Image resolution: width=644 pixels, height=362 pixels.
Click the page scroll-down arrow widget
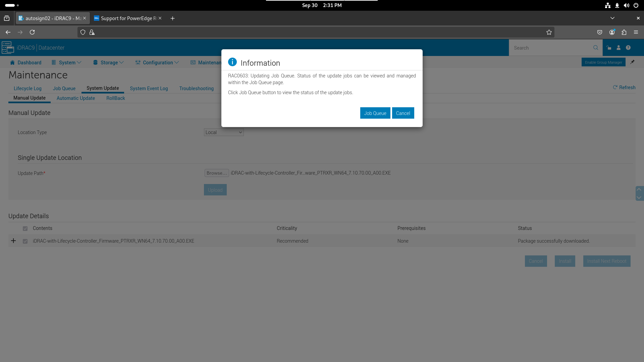point(639,197)
